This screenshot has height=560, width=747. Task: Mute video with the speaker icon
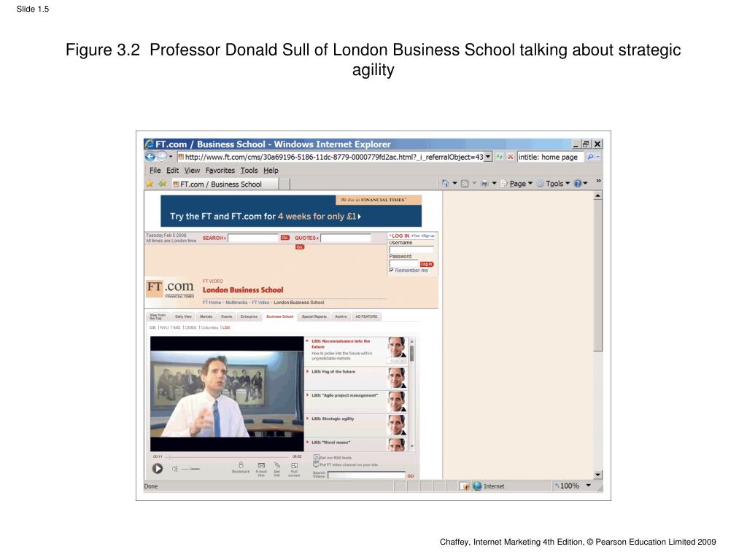click(175, 469)
